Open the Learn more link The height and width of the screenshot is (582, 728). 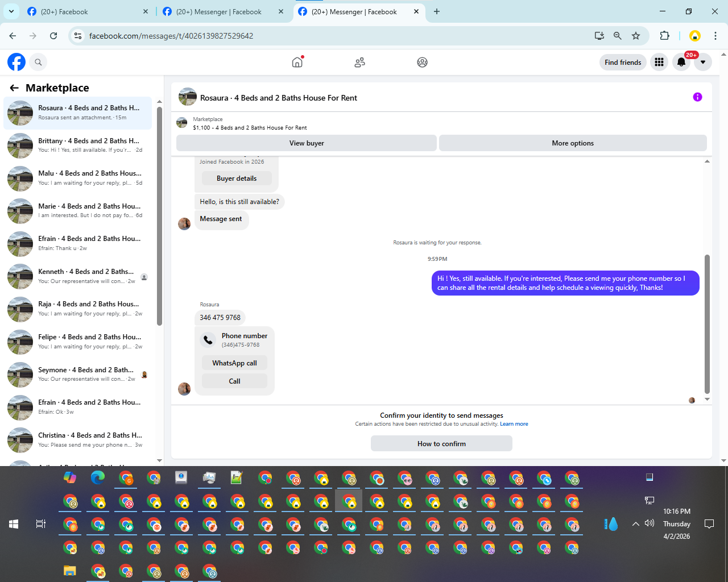[x=514, y=424]
